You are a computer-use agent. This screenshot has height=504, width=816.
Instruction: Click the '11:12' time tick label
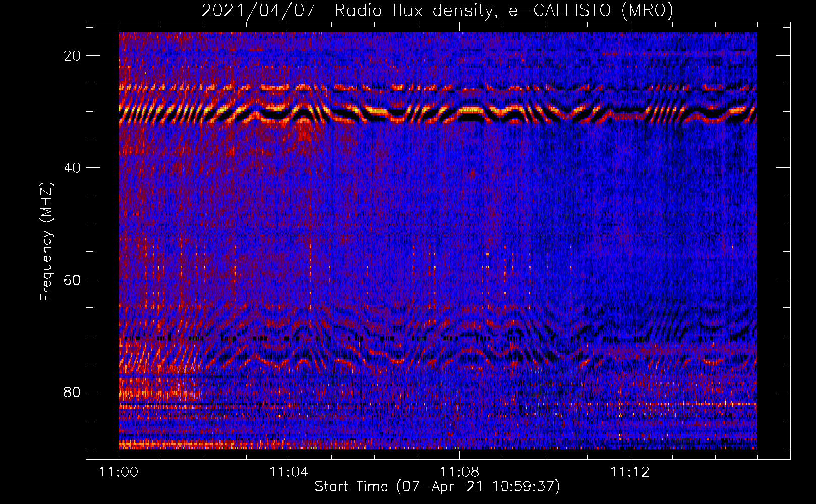tap(630, 472)
